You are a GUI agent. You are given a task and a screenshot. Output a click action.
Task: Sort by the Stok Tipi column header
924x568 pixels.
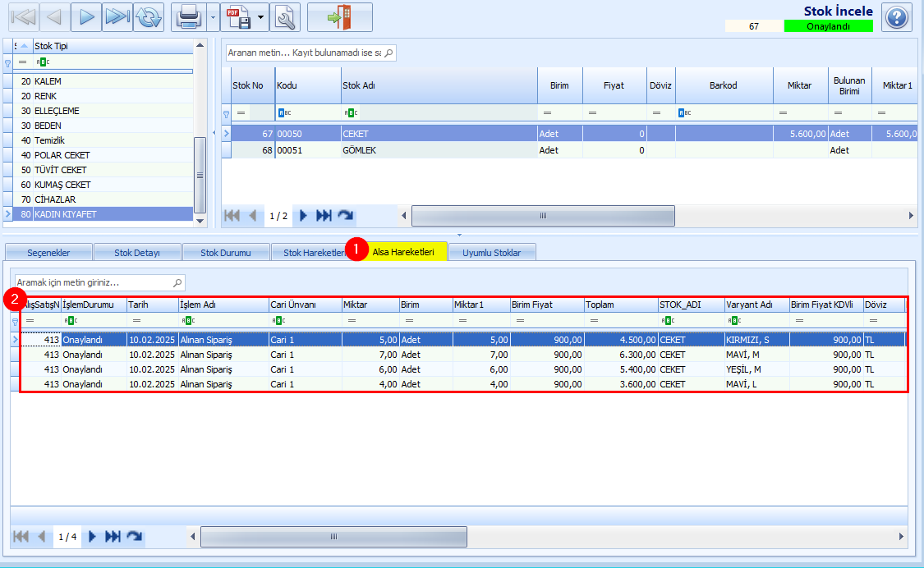point(113,46)
